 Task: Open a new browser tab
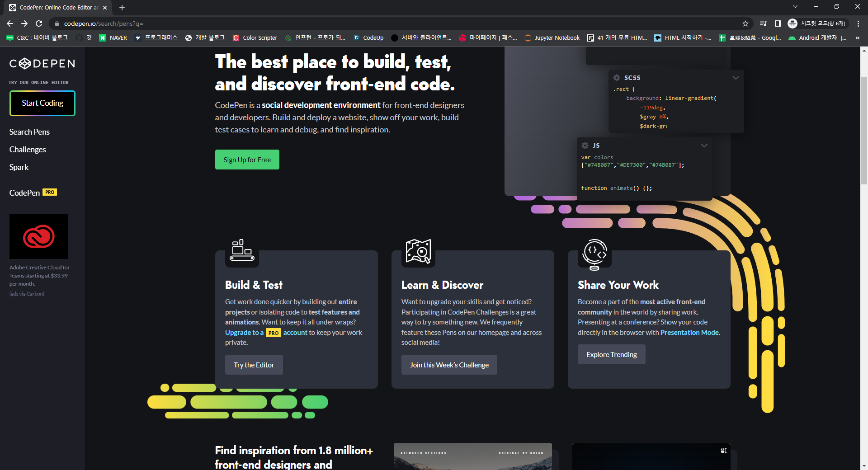pos(122,8)
